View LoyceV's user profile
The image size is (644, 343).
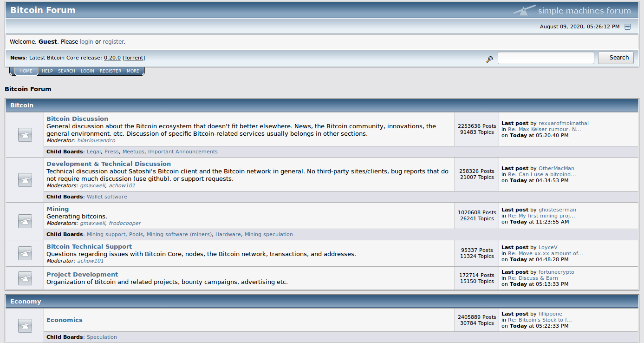(548, 248)
